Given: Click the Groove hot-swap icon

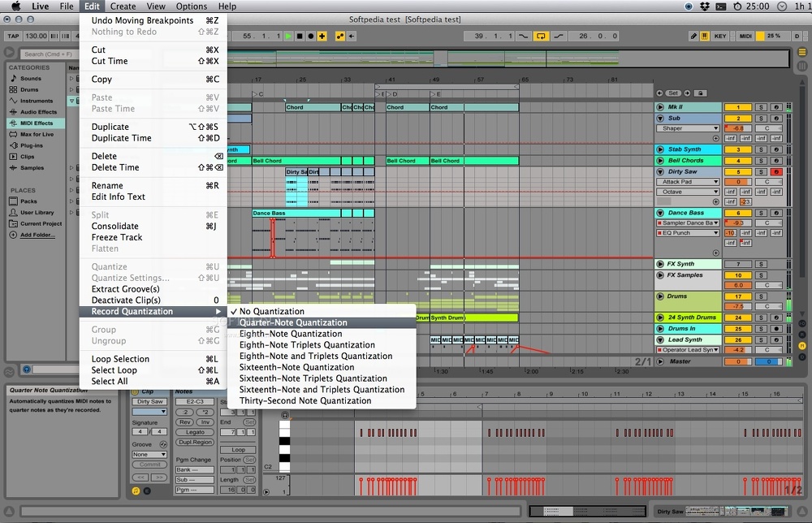Looking at the screenshot, I should (163, 444).
